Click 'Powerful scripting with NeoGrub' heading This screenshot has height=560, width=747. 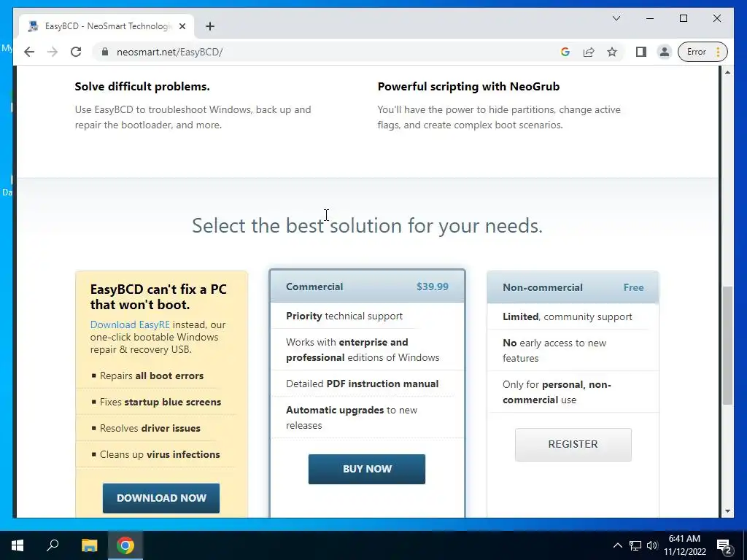pos(469,87)
